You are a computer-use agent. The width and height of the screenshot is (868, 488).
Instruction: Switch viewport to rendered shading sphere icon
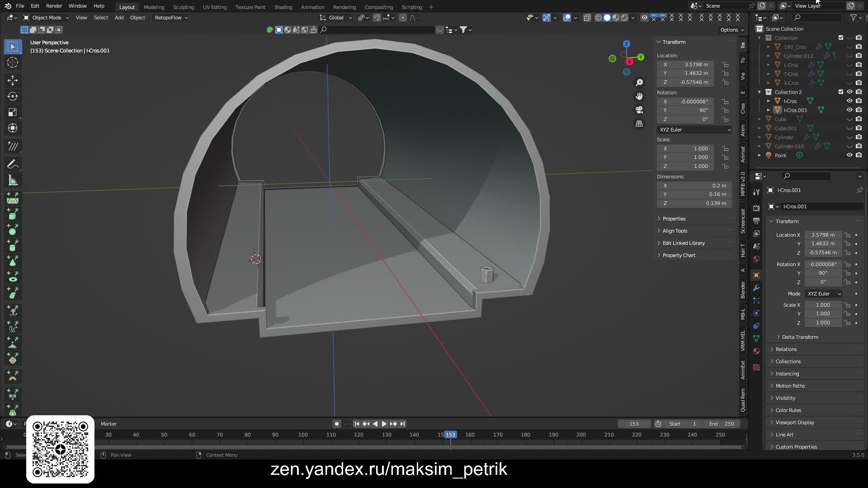click(624, 18)
